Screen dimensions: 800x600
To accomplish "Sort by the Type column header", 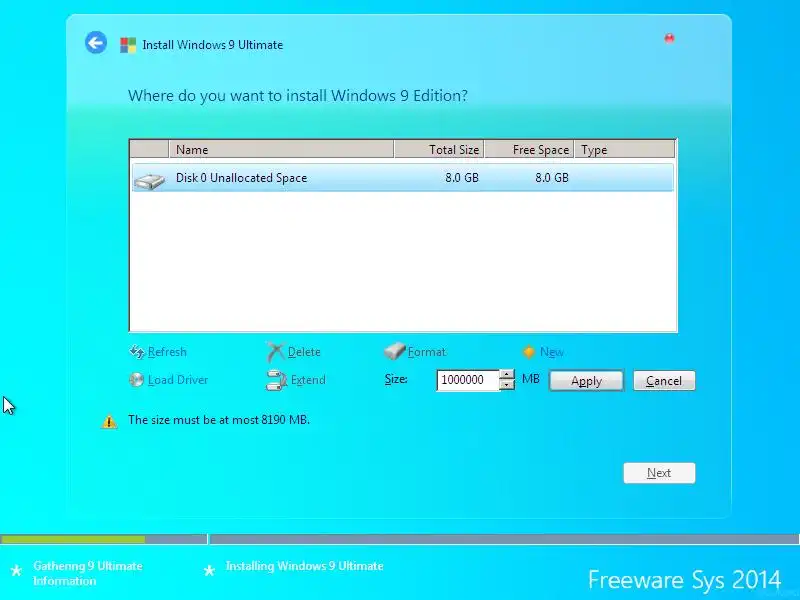I will click(x=624, y=149).
